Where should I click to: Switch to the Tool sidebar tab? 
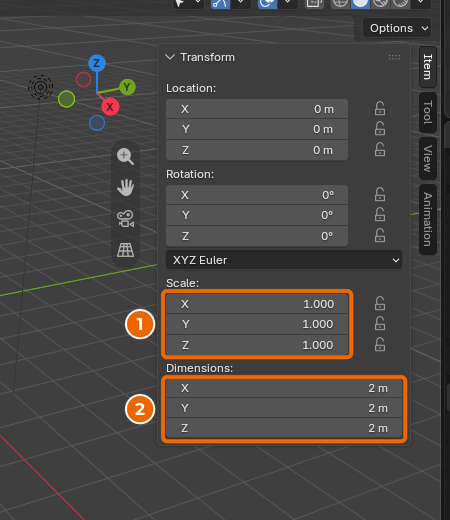428,112
